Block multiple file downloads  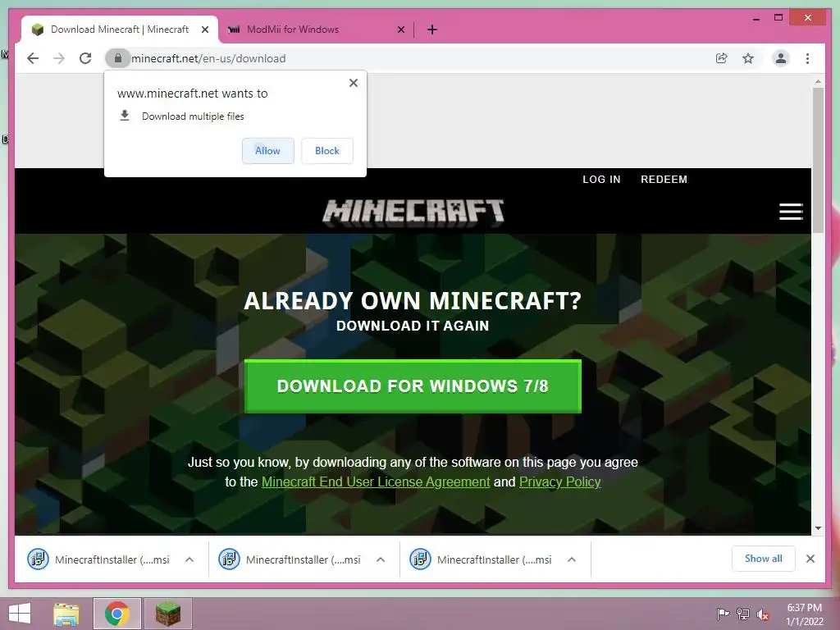pos(326,151)
